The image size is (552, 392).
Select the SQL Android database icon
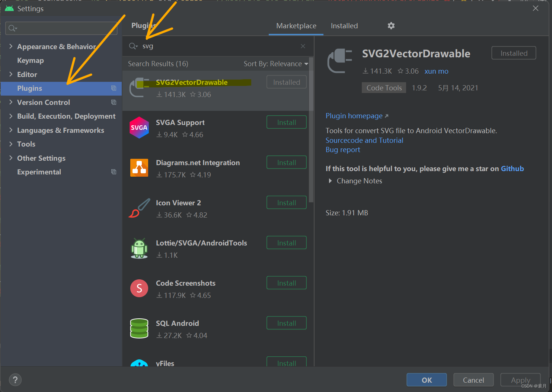point(139,328)
